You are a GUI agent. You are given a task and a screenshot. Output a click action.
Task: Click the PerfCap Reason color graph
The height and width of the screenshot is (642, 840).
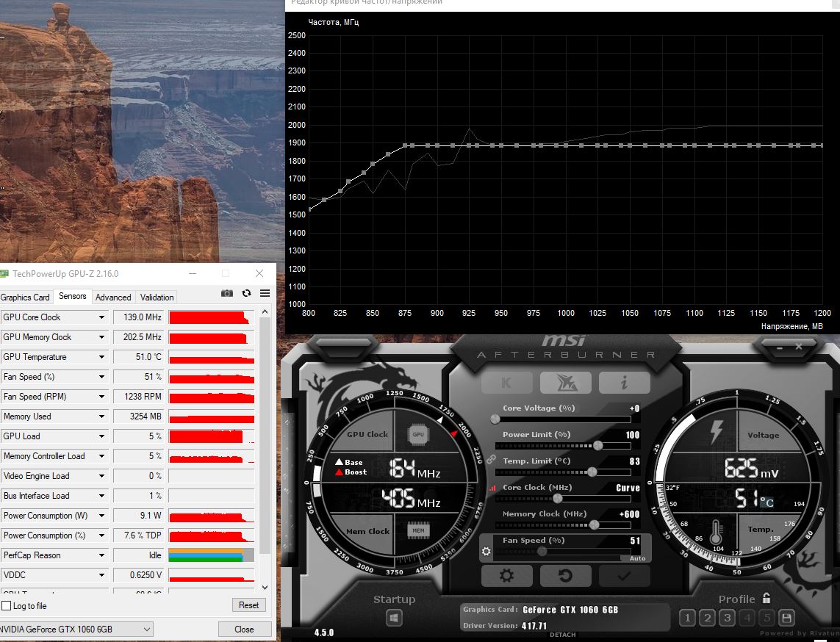211,555
